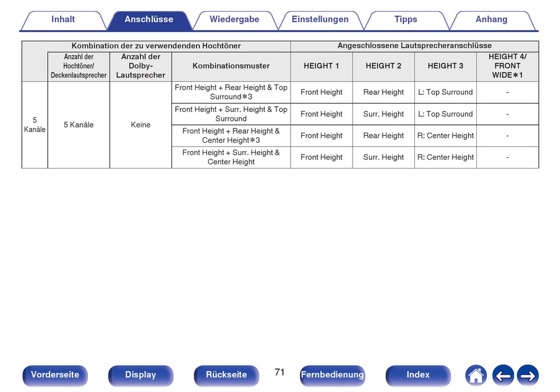Screen dimensions: 560x392
Task: Open the Display section button
Action: pyautogui.click(x=141, y=375)
